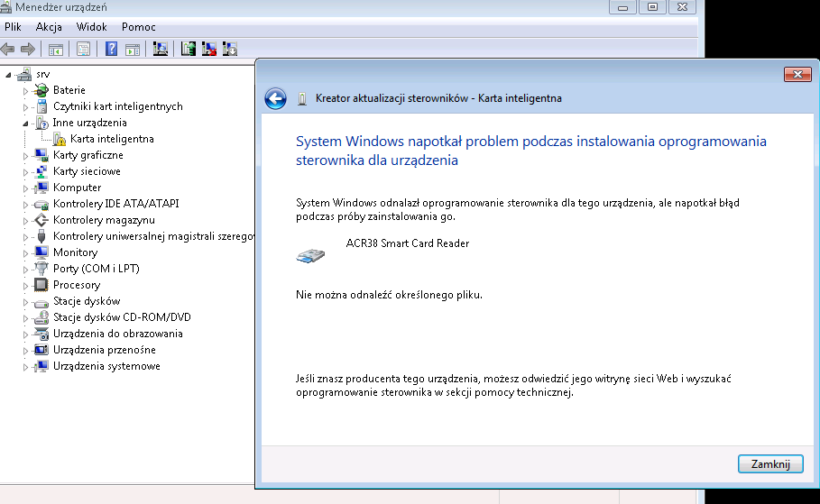Minimize the Menedżer urządzeń window
Image resolution: width=820 pixels, height=504 pixels.
click(x=622, y=7)
